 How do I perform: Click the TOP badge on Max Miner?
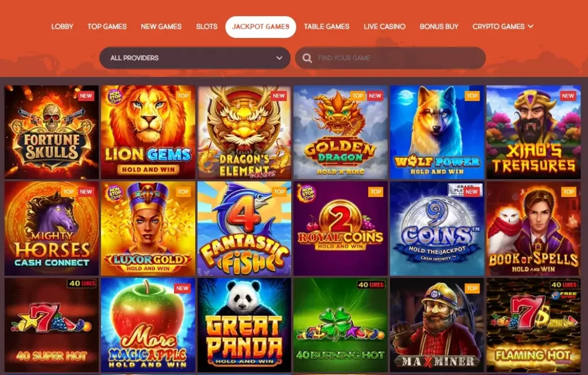472,288
